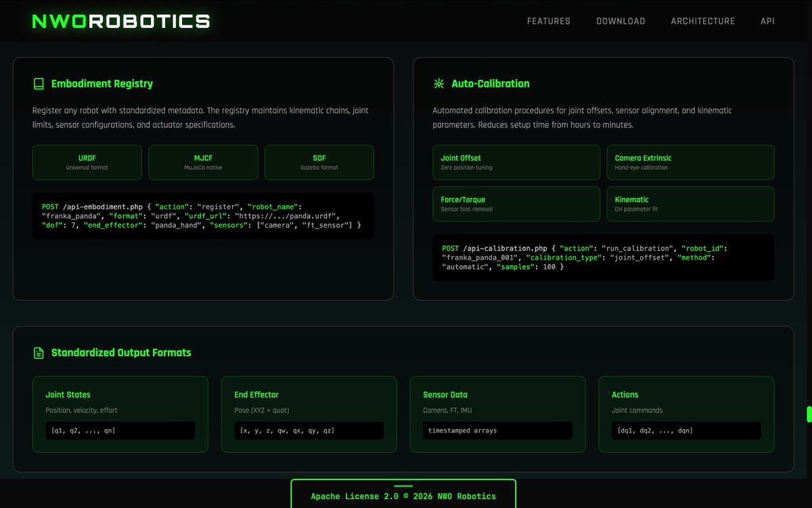812x508 pixels.
Task: Click 'Pose (XYZ + quat)' description
Action: [263, 410]
